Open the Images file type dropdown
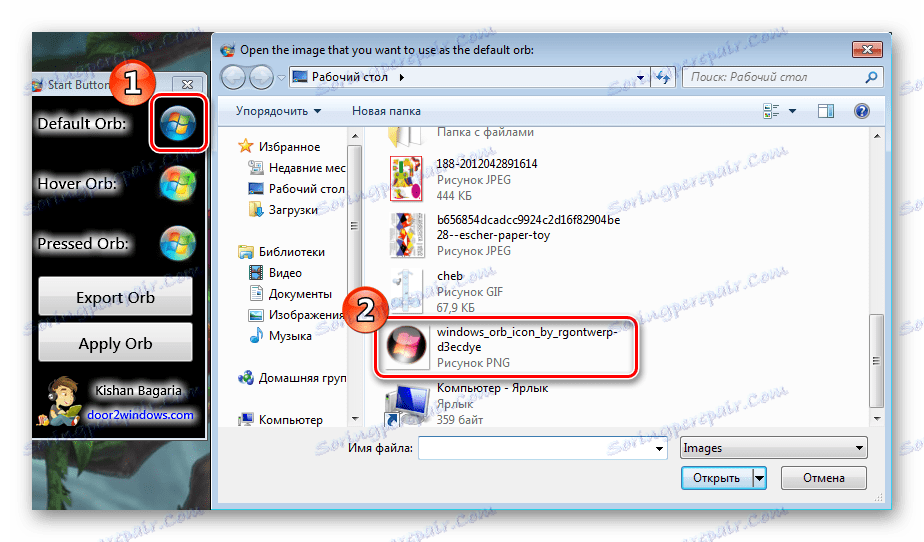The width and height of the screenshot is (924, 542). pyautogui.click(x=773, y=448)
